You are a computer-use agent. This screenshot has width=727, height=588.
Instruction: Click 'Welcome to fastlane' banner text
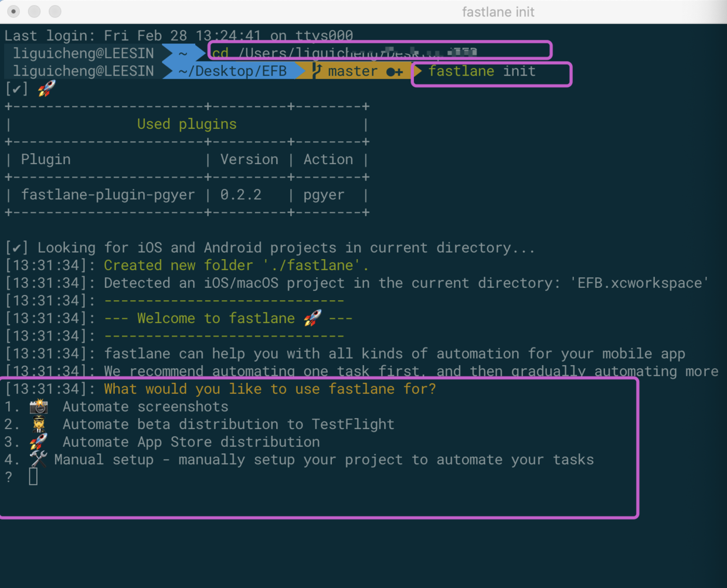216,318
